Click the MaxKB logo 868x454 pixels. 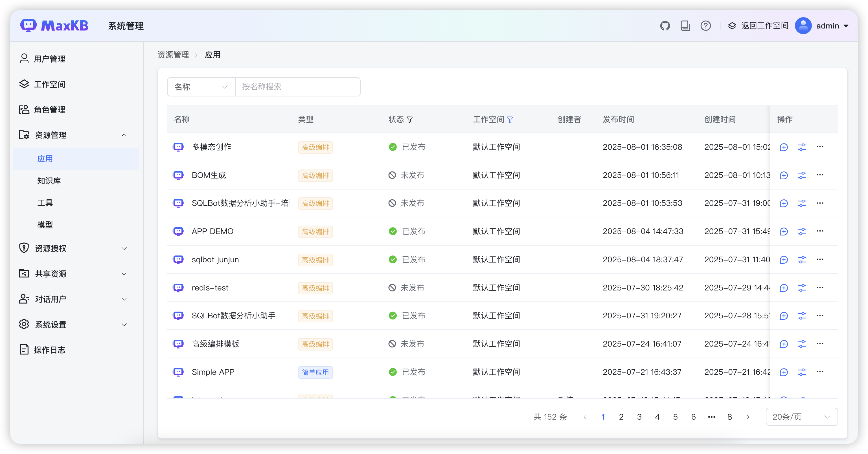[x=54, y=26]
